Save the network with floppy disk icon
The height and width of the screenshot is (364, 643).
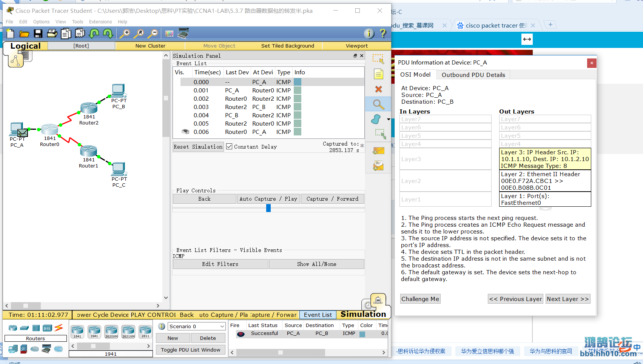38,34
